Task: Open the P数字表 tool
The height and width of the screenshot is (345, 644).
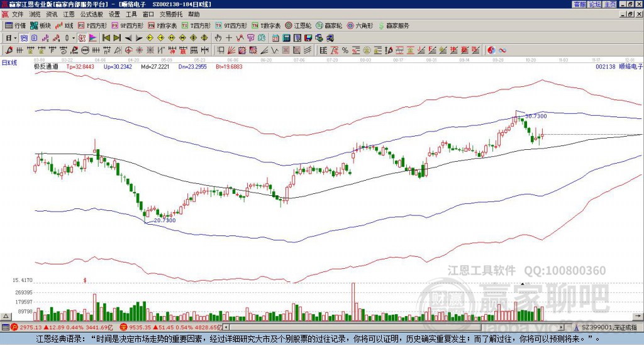Action: click(163, 25)
